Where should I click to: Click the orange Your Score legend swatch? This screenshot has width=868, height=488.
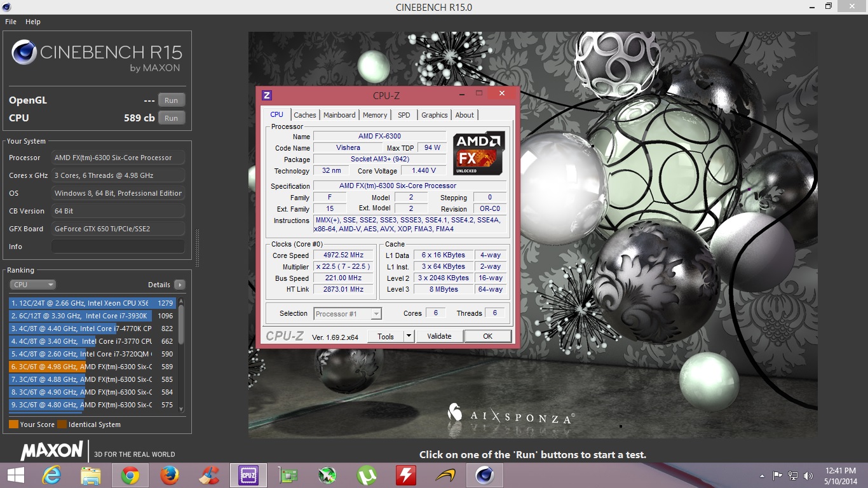pos(13,424)
